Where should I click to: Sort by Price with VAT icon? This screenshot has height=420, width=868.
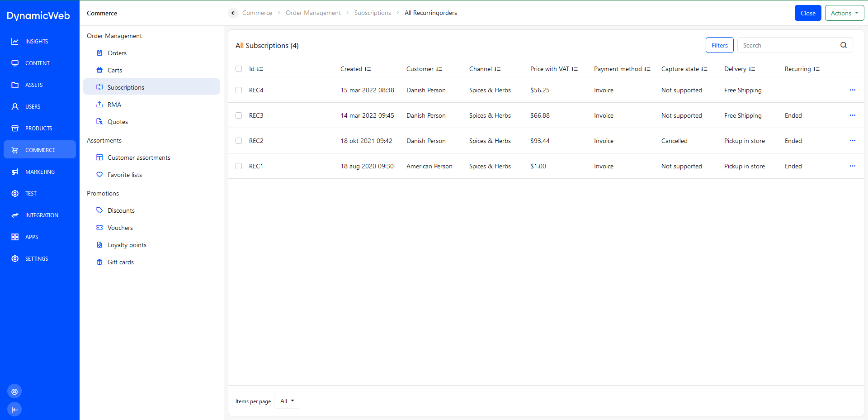[575, 69]
